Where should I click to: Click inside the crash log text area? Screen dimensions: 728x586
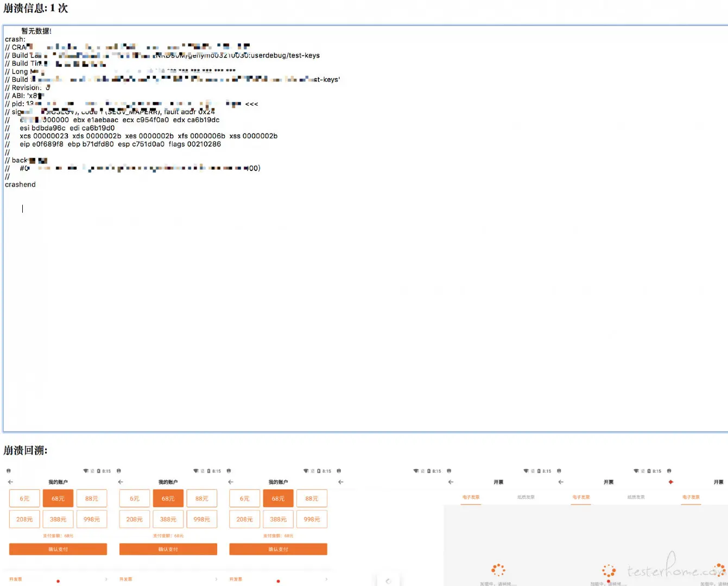[365, 228]
